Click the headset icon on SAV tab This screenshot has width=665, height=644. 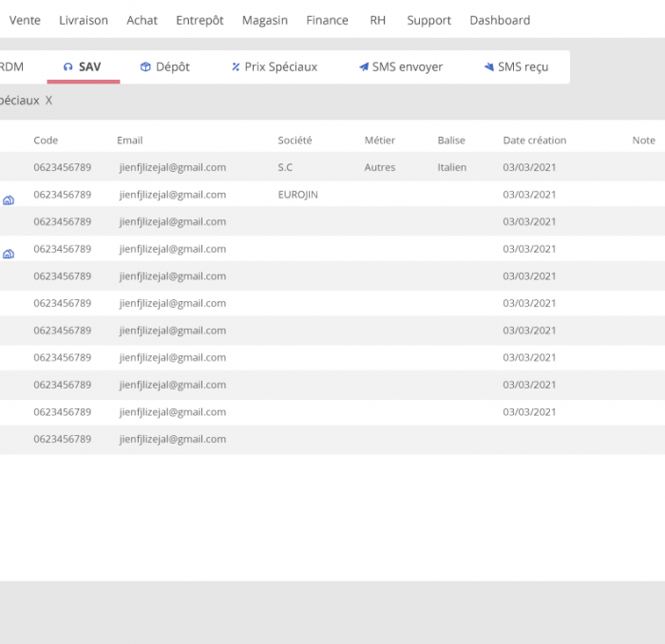pos(67,67)
